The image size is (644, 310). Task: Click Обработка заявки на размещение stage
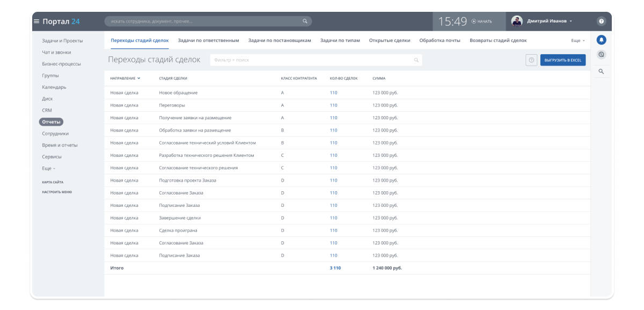pyautogui.click(x=195, y=131)
